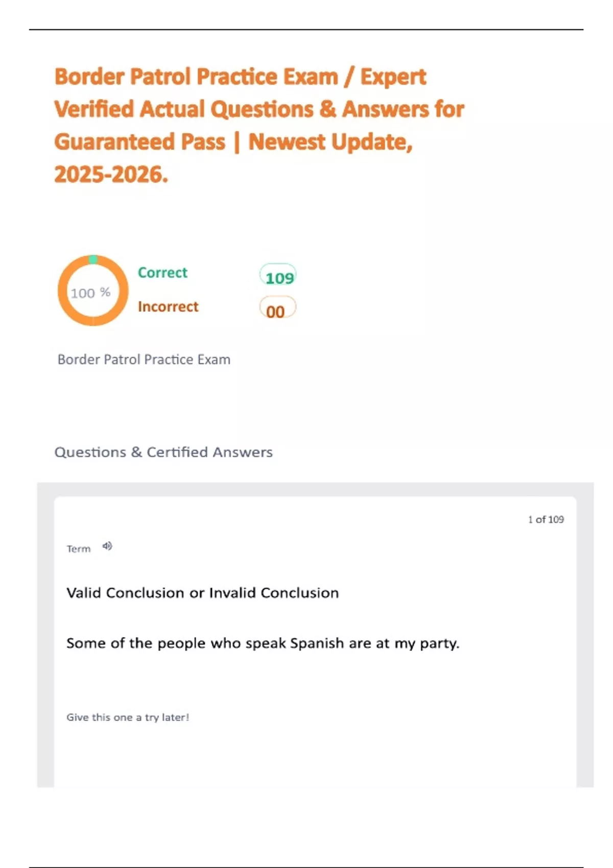Click "Give this one a try later!"

coord(128,717)
